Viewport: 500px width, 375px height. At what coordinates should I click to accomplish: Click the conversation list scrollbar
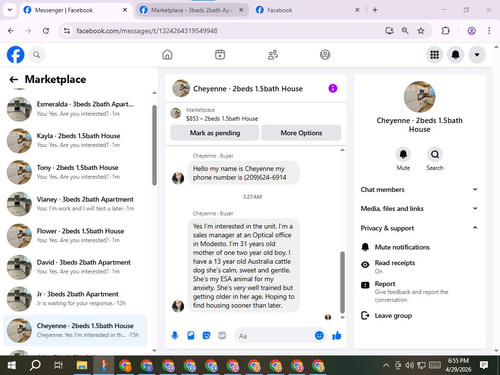(154, 145)
